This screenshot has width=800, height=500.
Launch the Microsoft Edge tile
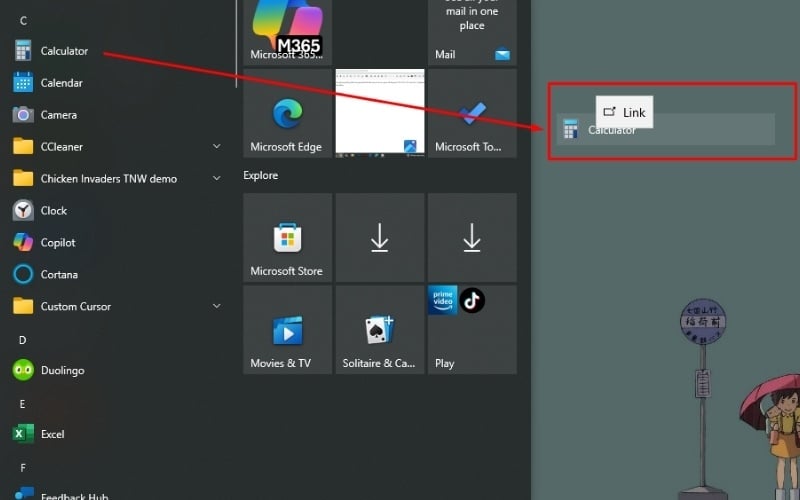[287, 113]
